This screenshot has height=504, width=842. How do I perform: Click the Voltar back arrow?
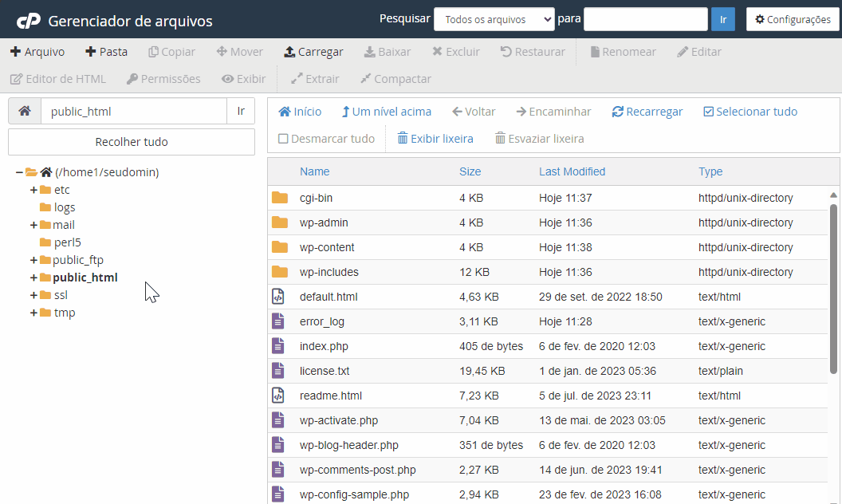pos(474,112)
